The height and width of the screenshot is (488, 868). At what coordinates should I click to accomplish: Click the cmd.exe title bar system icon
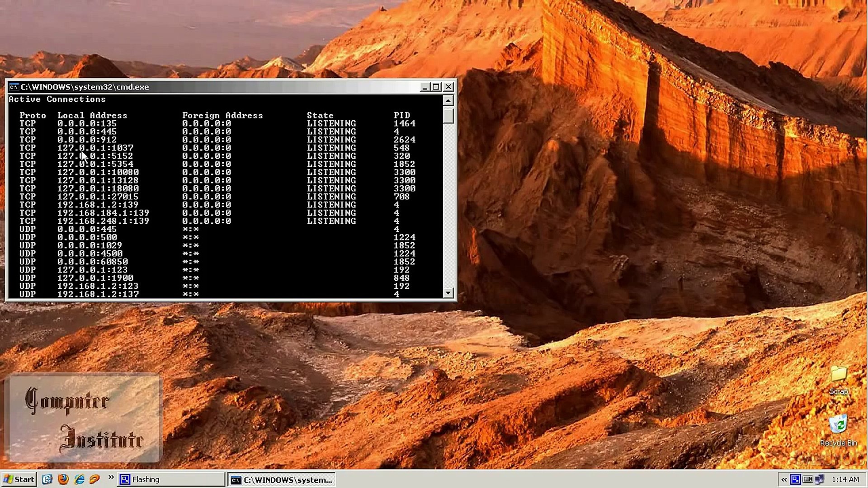tap(14, 87)
